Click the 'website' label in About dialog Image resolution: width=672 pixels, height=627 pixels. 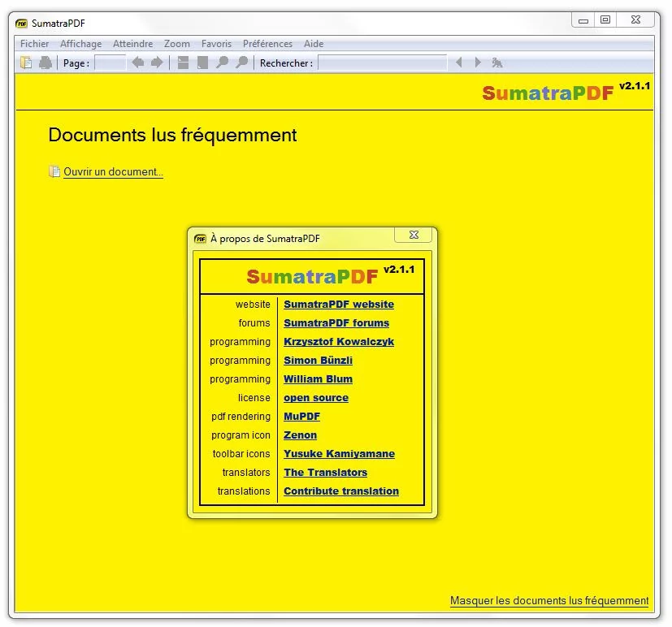point(253,304)
